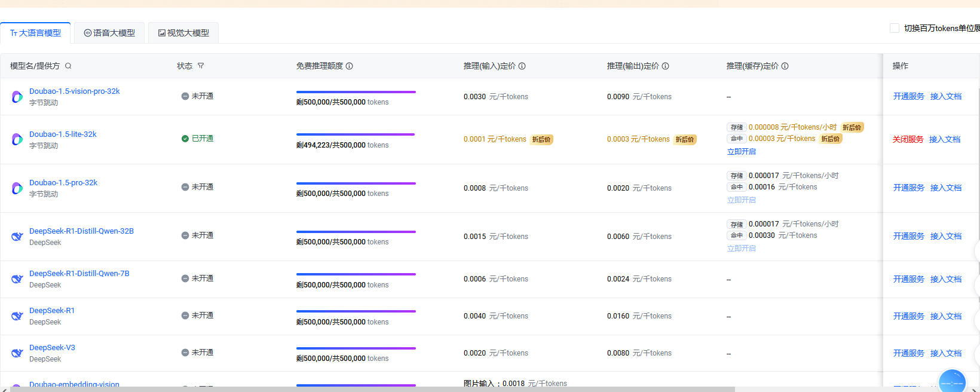Click the 存储 tag in the Doubao-1.5-lite-32k row
This screenshot has height=392, width=980.
click(737, 127)
